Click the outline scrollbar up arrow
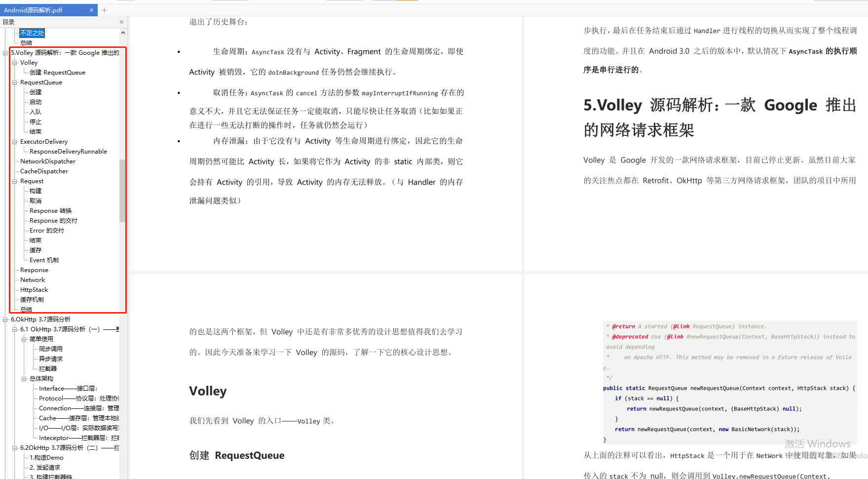 [x=123, y=33]
